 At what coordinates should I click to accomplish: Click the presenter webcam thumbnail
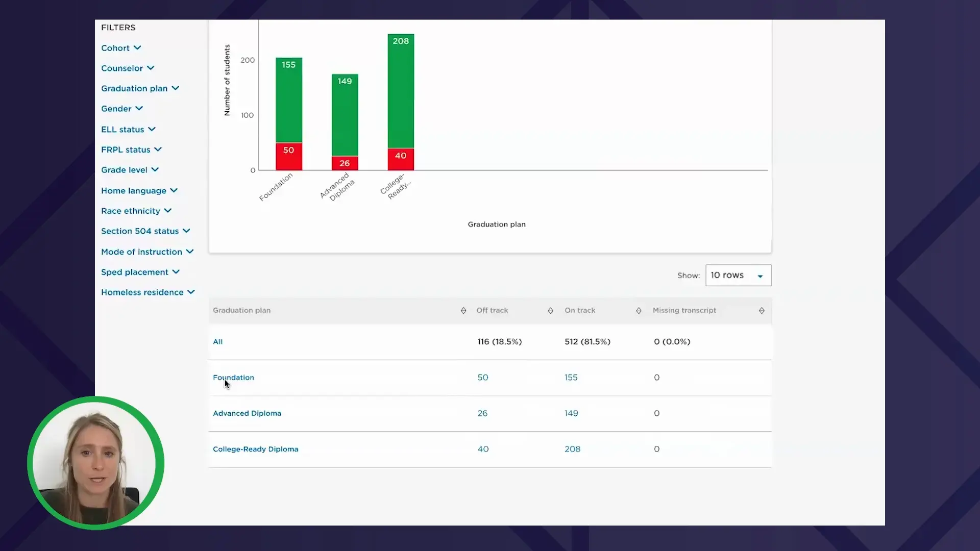pos(96,463)
